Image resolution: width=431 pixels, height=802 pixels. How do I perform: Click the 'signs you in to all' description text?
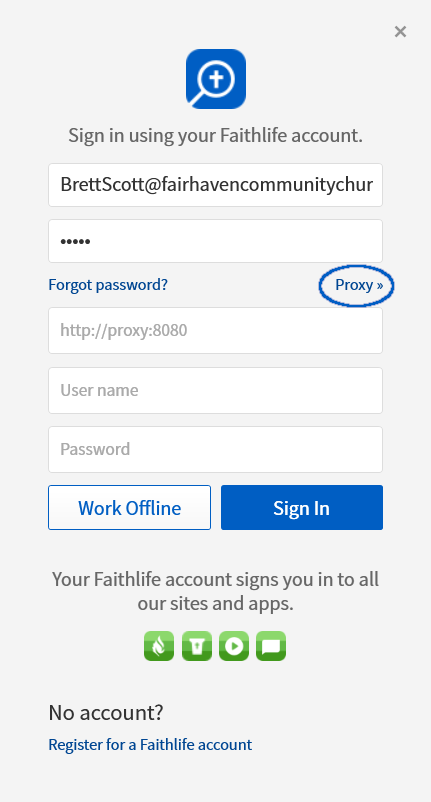click(307, 580)
